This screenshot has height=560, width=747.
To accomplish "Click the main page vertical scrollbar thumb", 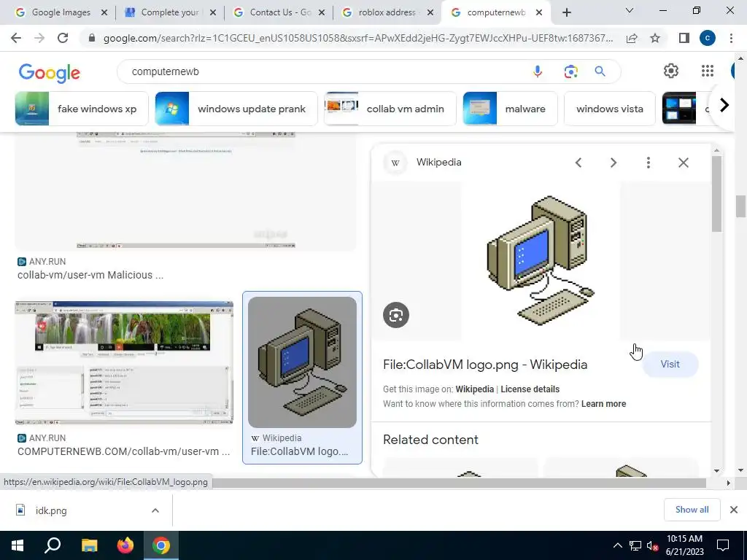I will coord(740,206).
